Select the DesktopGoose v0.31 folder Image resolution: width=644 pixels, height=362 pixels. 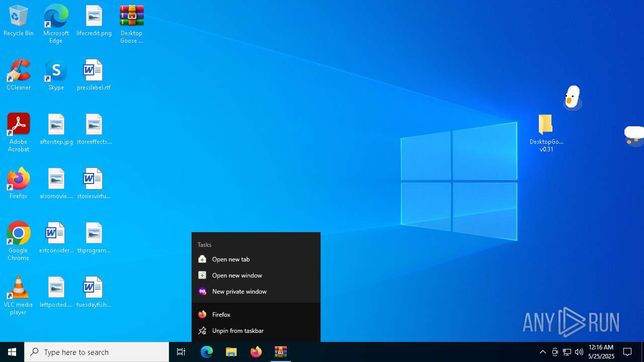(x=546, y=133)
